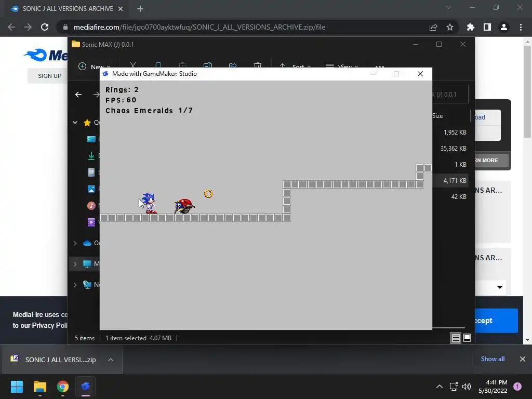Screen dimensions: 532x399
Task: Go forward in the Chrome browser
Action: (x=28, y=27)
